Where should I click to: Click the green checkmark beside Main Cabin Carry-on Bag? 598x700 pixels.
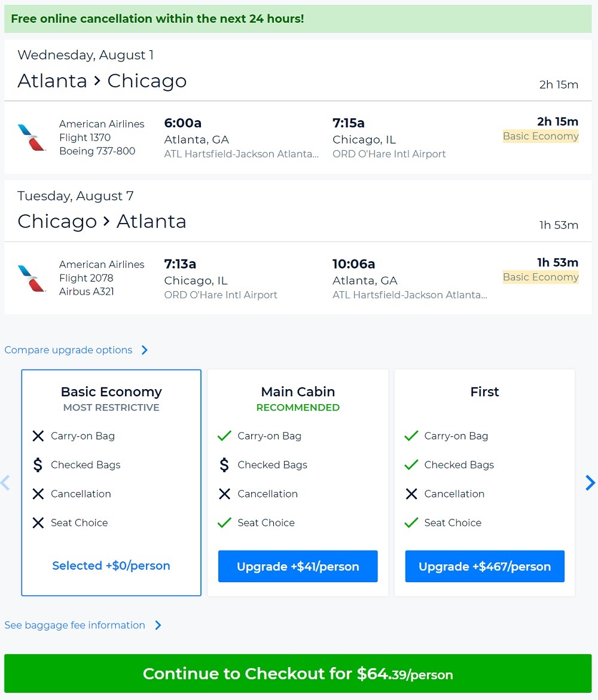(x=224, y=436)
